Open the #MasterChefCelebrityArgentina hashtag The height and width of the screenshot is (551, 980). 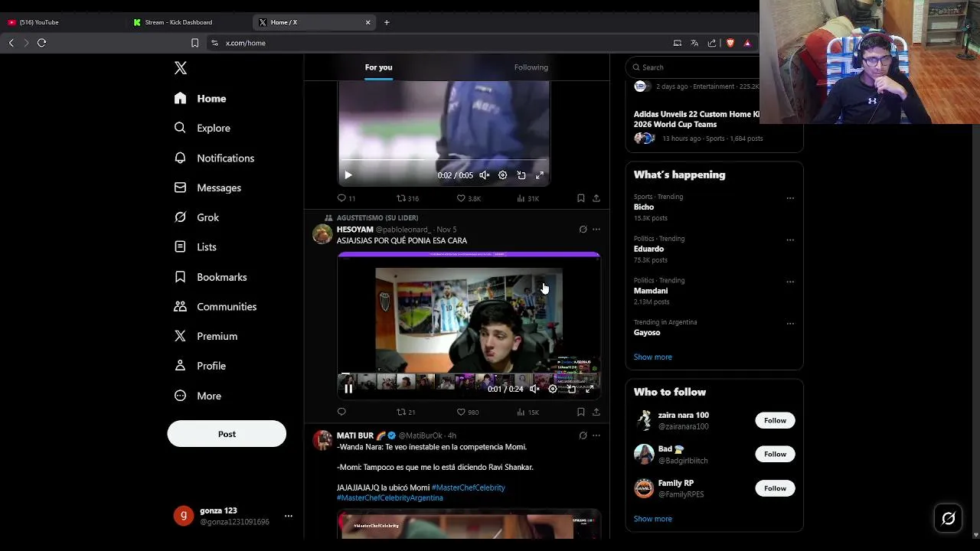390,497
